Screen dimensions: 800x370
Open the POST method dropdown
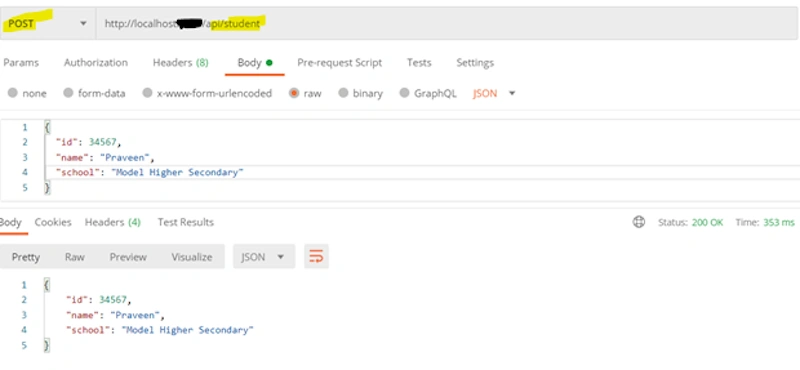pyautogui.click(x=47, y=23)
